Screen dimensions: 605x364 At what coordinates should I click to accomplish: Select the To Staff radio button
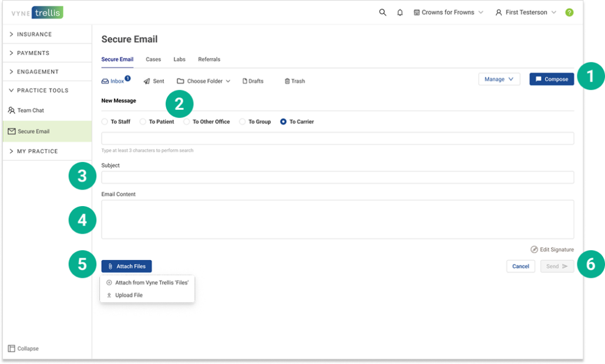pos(105,122)
